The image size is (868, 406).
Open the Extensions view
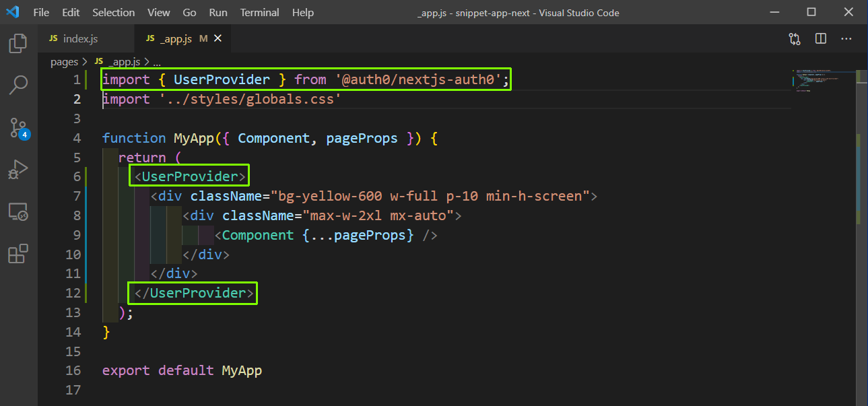18,254
